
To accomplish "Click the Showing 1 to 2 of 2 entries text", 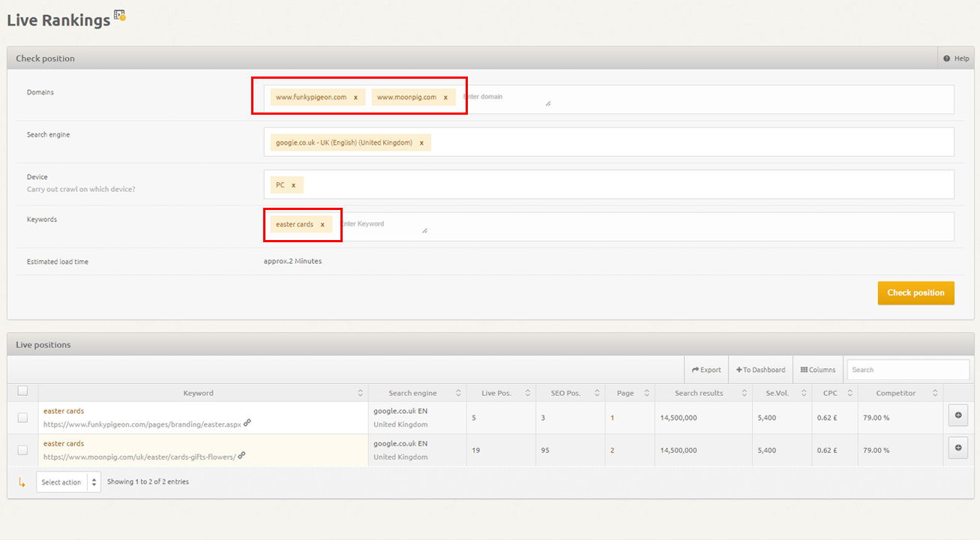I will click(148, 481).
